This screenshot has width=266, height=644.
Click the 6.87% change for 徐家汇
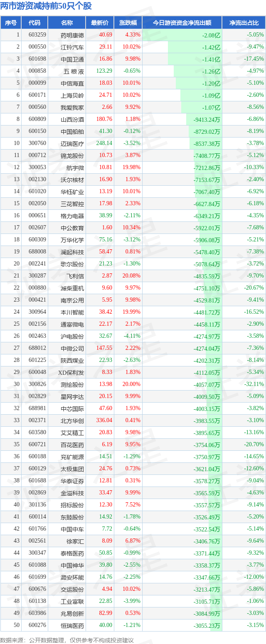pos(133,541)
